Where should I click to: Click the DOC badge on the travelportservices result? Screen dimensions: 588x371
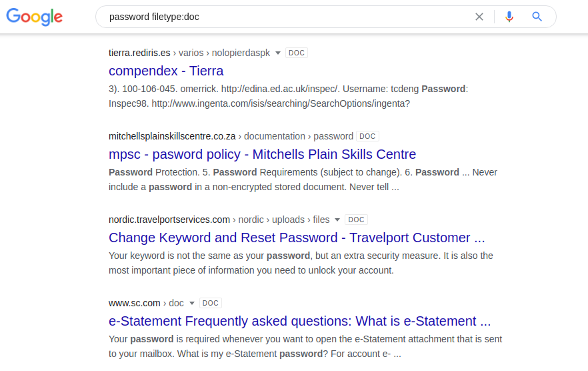point(357,220)
